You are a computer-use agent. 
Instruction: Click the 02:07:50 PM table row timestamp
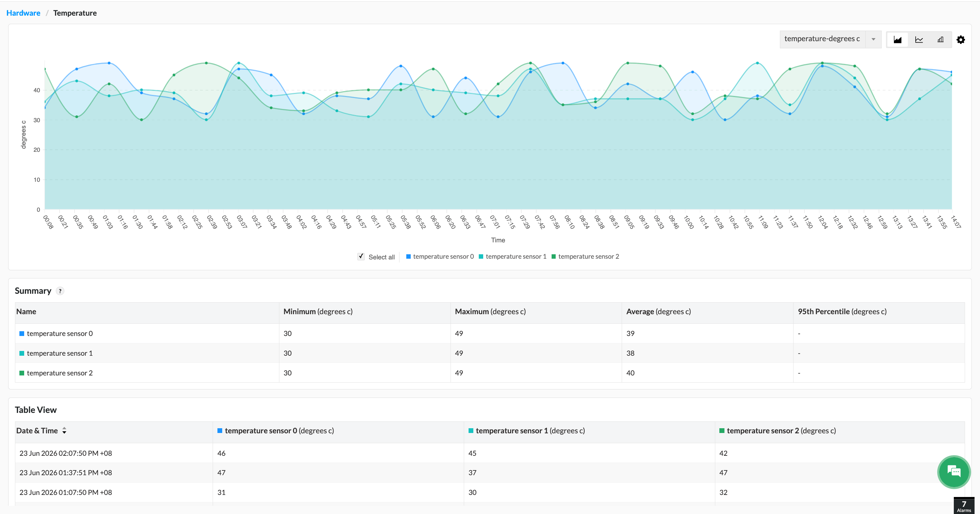(x=66, y=453)
